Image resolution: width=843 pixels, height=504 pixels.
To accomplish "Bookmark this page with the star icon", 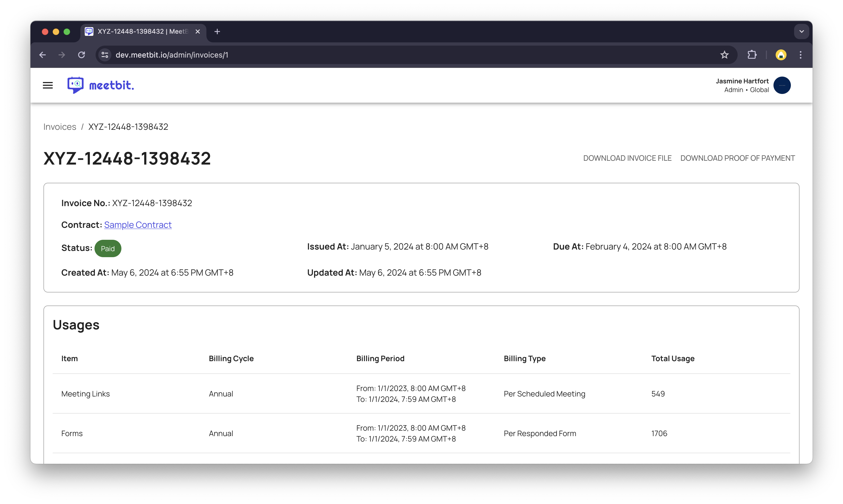I will click(x=724, y=55).
